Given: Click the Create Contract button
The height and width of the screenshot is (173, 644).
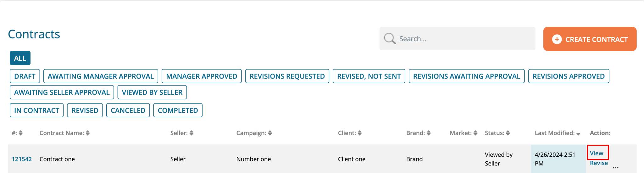Looking at the screenshot, I should coord(590,39).
